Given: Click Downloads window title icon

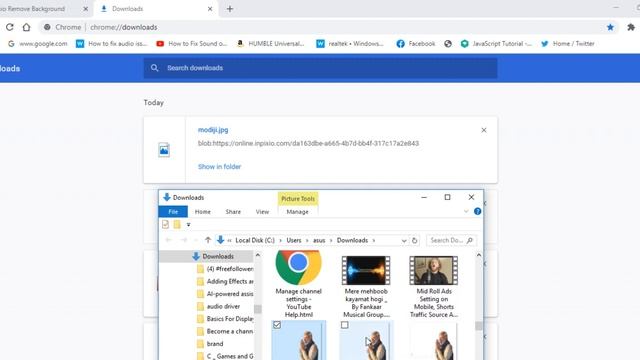Looking at the screenshot, I should coord(167,197).
